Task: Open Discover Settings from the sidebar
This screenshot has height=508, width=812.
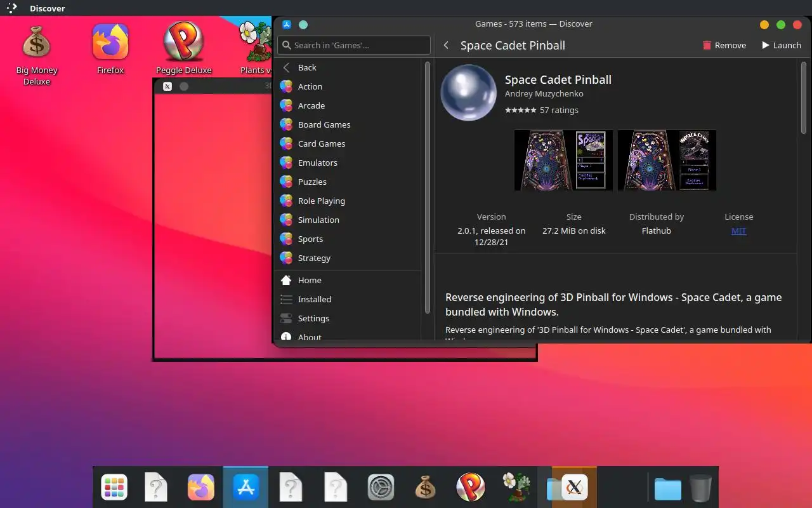Action: [348, 318]
